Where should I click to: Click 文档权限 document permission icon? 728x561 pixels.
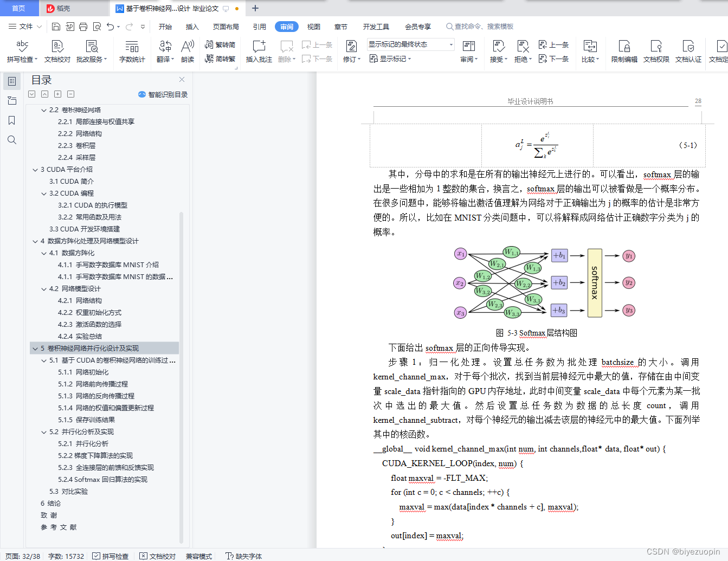coord(656,51)
